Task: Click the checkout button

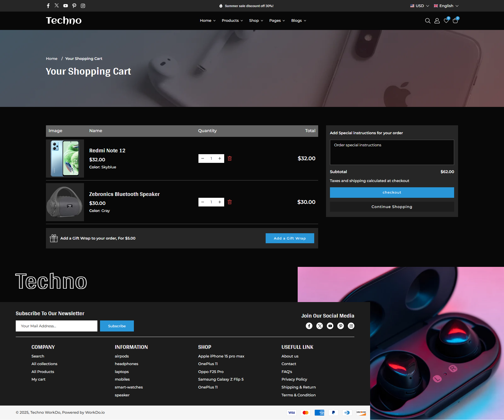Action: tap(392, 192)
